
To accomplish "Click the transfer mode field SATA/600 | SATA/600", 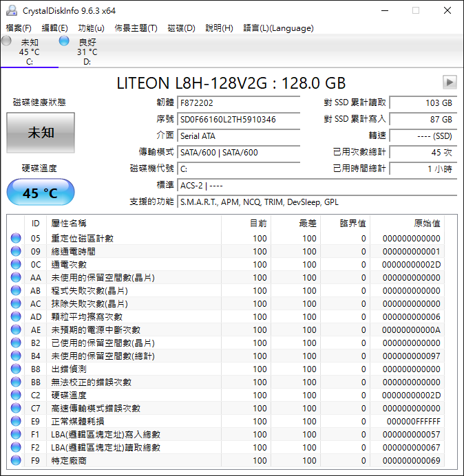I will tap(239, 152).
